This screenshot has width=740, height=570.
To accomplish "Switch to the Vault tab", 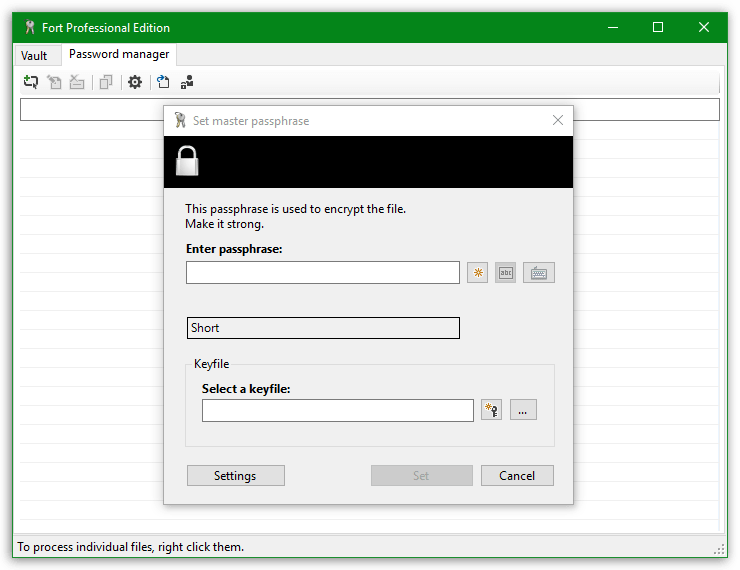I will point(34,56).
